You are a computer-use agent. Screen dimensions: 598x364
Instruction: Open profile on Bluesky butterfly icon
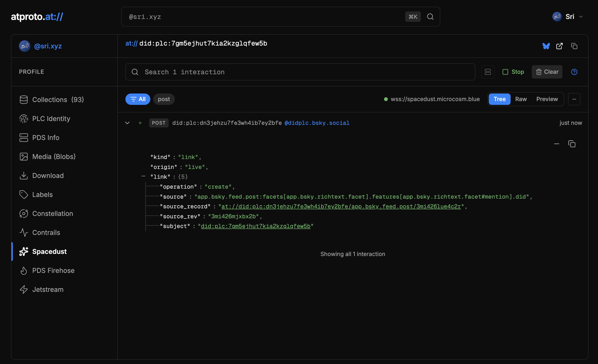(546, 46)
